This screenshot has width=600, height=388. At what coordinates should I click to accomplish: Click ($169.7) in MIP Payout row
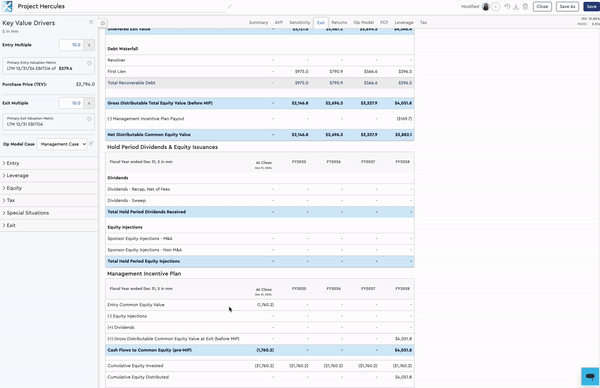pos(404,119)
